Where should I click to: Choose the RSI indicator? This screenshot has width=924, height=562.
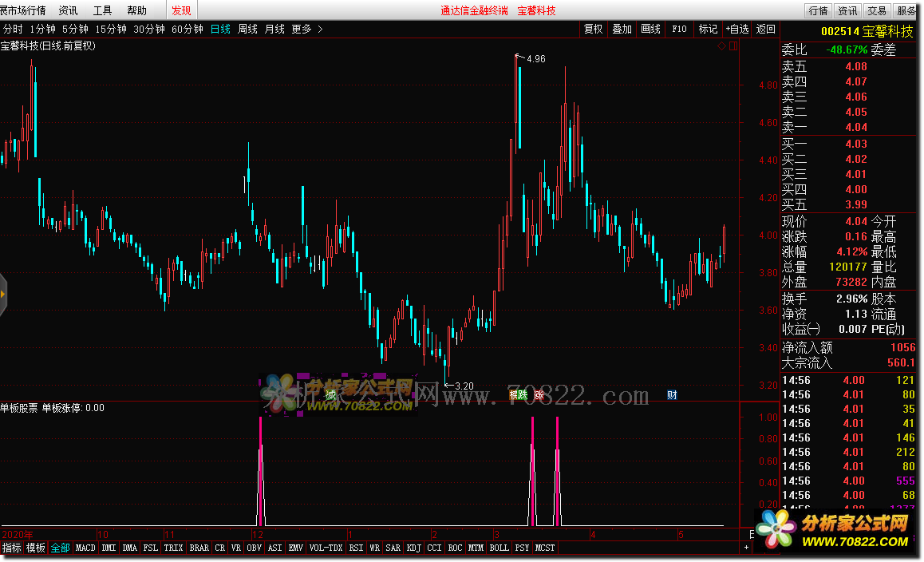(356, 548)
